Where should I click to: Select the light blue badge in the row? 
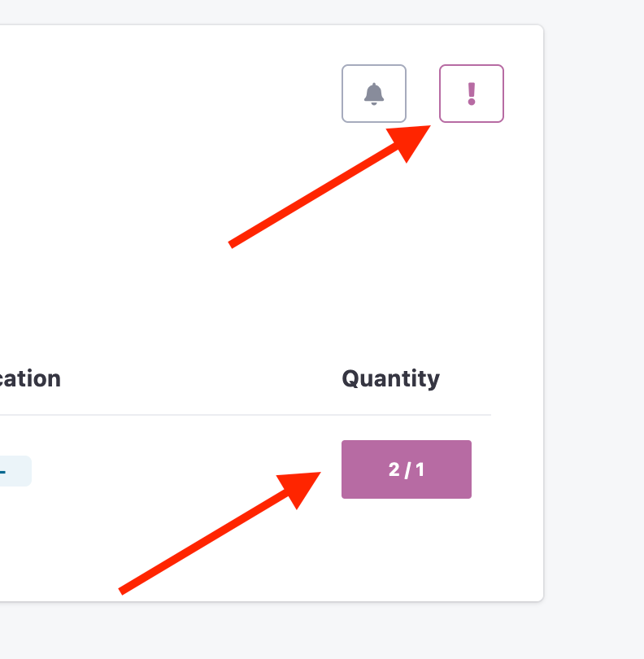(x=15, y=471)
